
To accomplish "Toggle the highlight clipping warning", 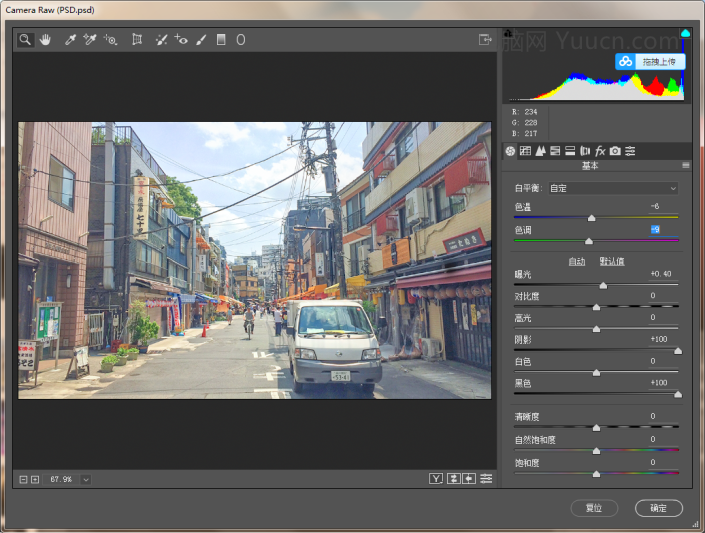I will (685, 34).
